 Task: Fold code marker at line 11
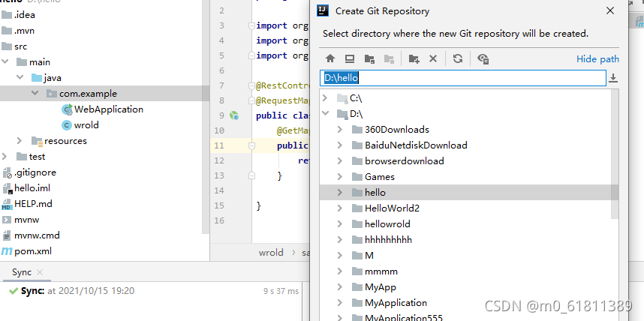point(251,145)
